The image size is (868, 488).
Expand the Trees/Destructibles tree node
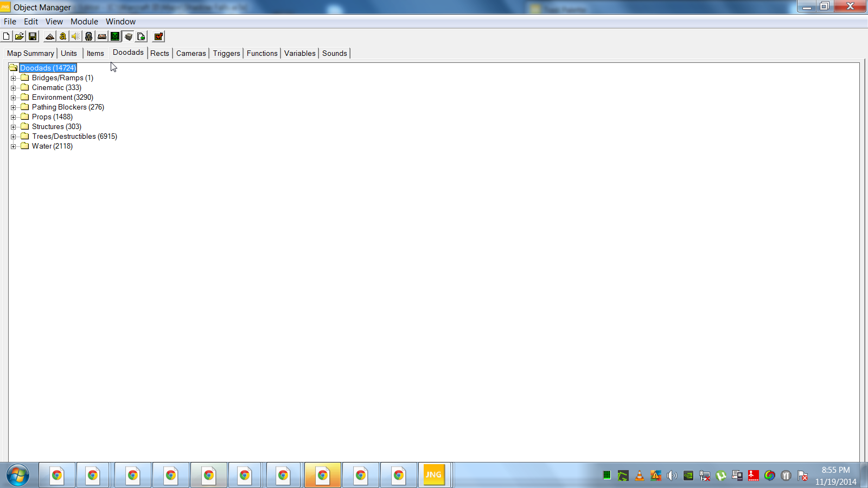14,137
